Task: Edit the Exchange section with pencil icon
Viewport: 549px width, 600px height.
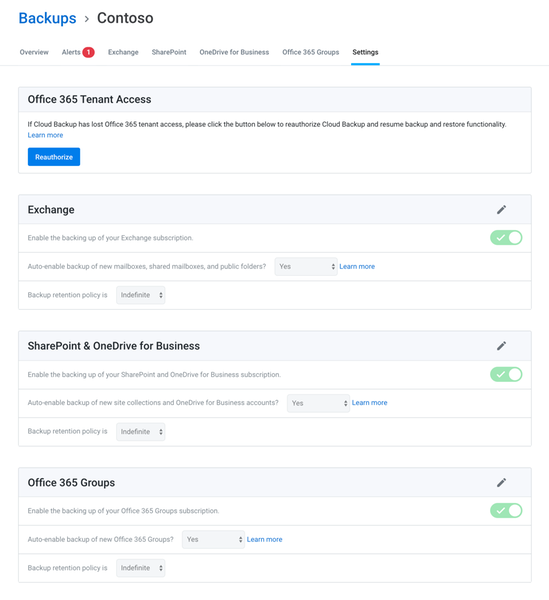Action: click(501, 210)
